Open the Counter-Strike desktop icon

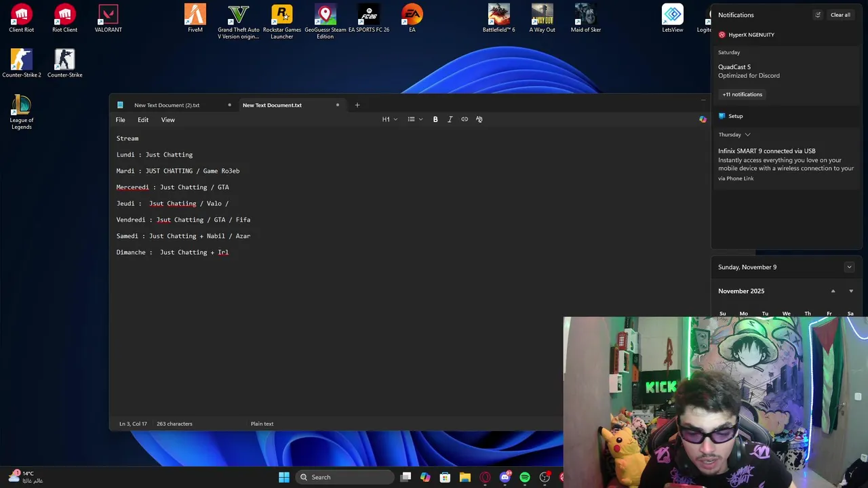tap(65, 63)
